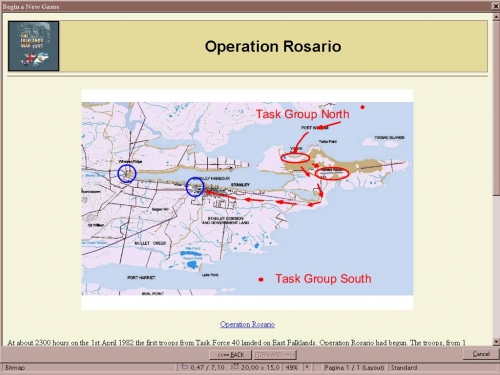This screenshot has width=500, height=375.
Task: Click the Task Group North map label
Action: pyautogui.click(x=303, y=114)
